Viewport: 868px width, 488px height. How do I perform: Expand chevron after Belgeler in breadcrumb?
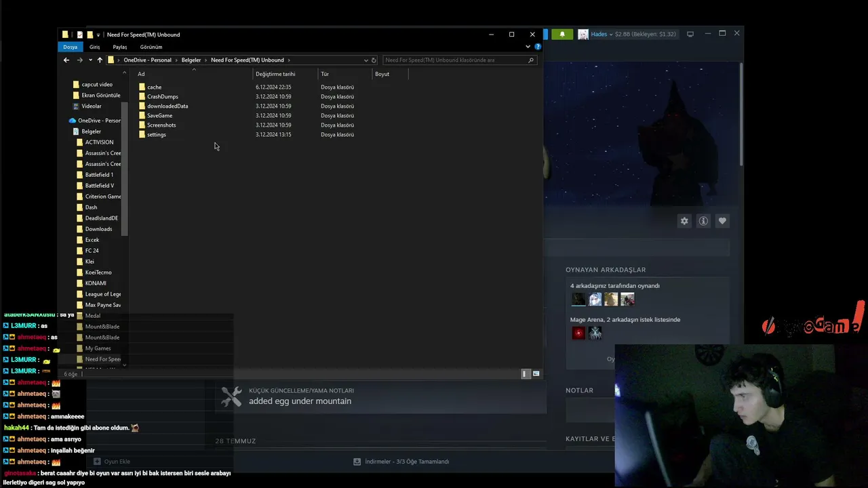coord(206,60)
